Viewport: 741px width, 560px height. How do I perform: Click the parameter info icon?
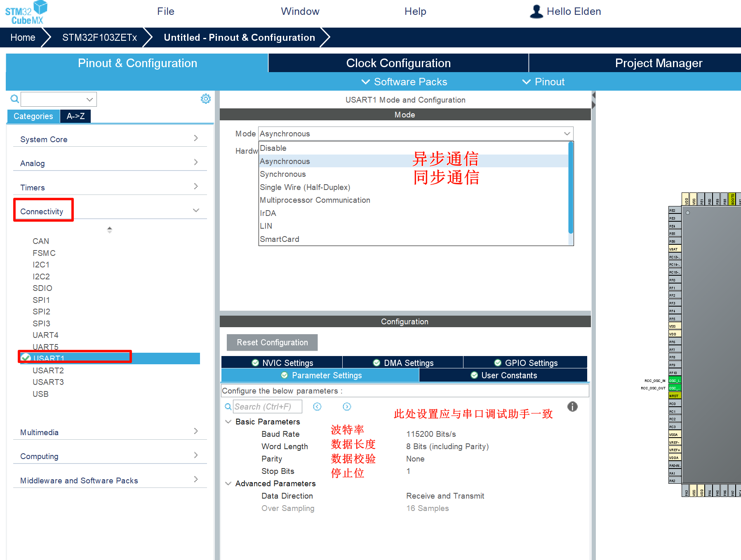[572, 407]
